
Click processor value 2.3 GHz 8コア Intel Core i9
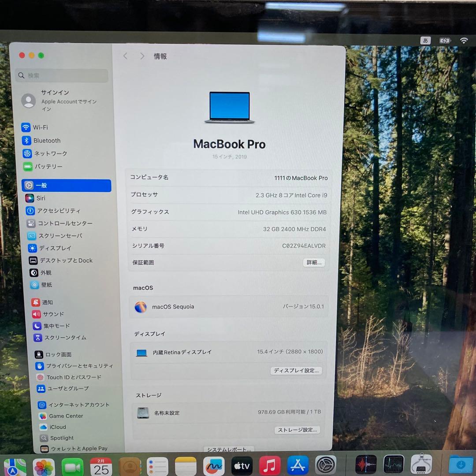291,195
